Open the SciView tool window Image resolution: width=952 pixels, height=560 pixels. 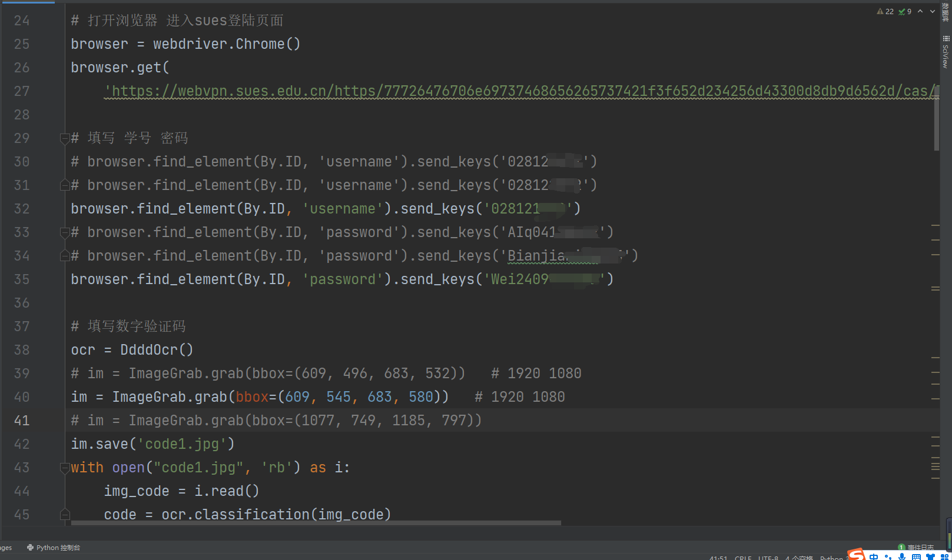pos(946,53)
